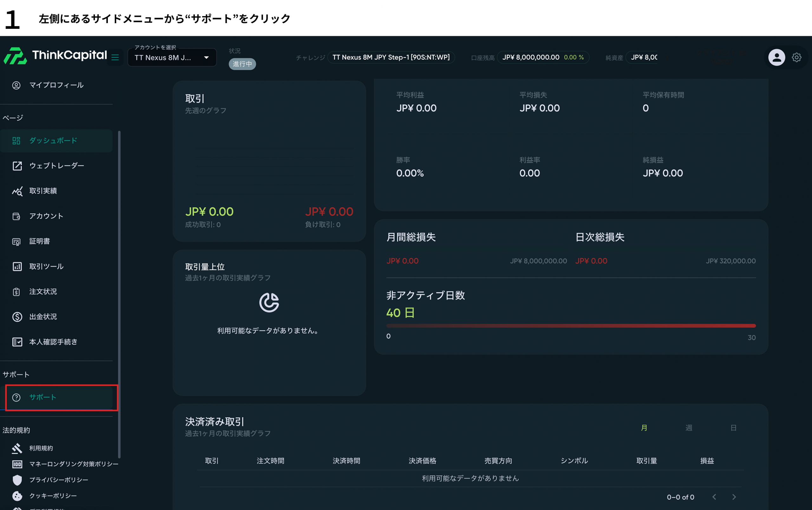Screen dimensions: 812x510
Task: Open the プライバシーポリシー link
Action: tap(59, 480)
